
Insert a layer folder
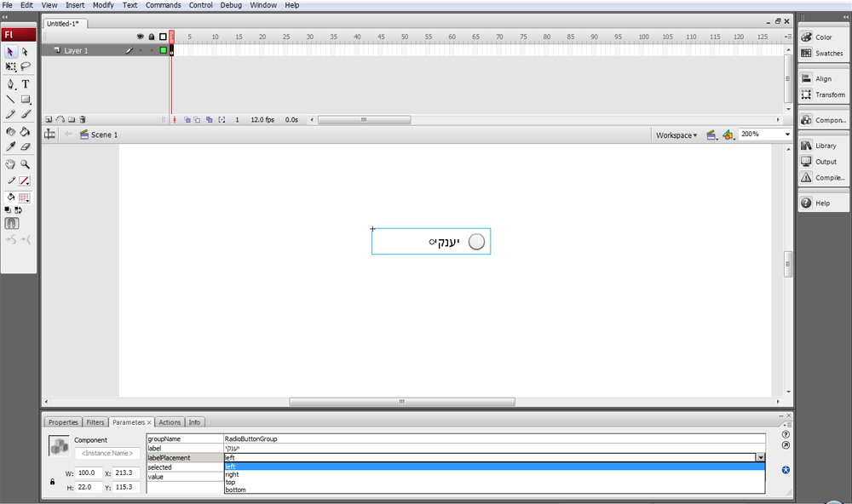(72, 119)
